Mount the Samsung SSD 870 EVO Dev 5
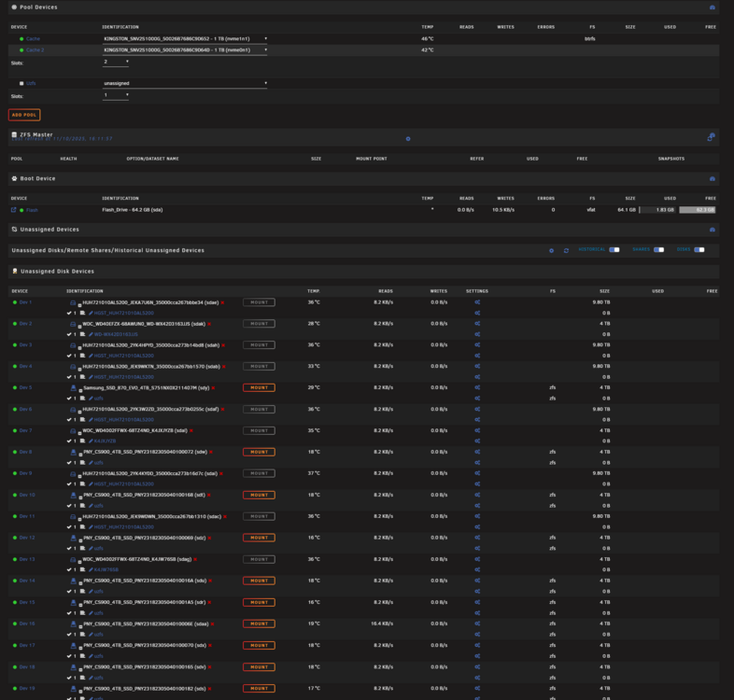This screenshot has width=734, height=700. click(x=259, y=387)
